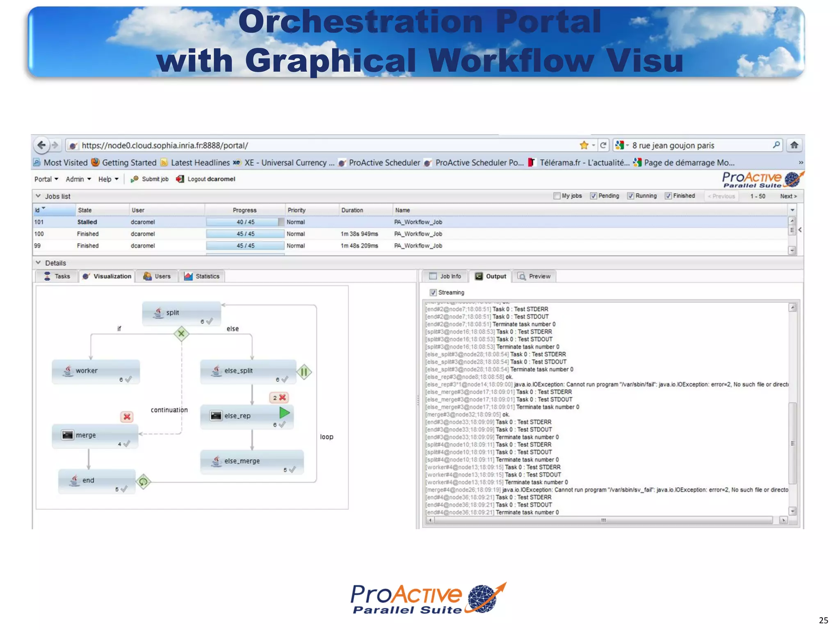This screenshot has height=630, width=840.
Task: Click the pause diamond icon beside else_split
Action: [x=304, y=372]
